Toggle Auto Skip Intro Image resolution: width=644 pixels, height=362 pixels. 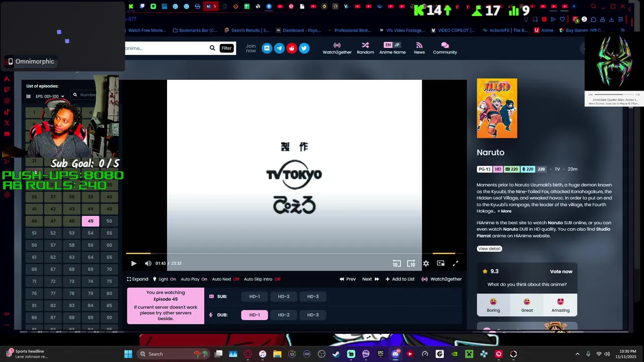click(262, 279)
